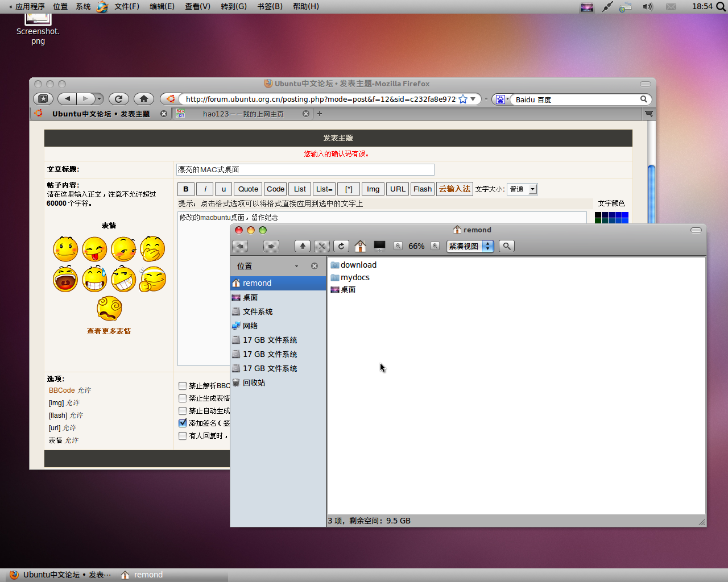
Task: Pick the bright blue top-row color swatch
Action: point(625,215)
